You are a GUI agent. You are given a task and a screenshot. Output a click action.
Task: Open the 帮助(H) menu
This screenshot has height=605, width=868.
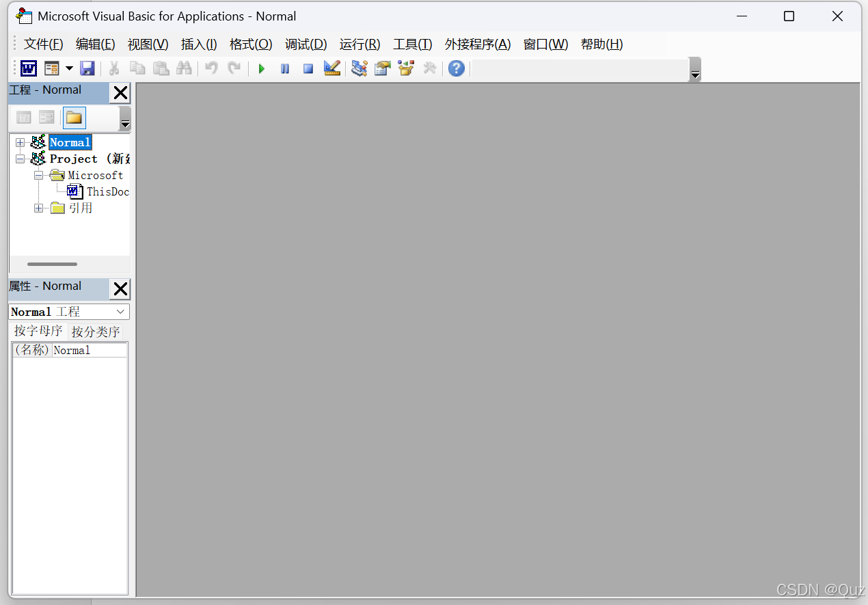coord(601,44)
